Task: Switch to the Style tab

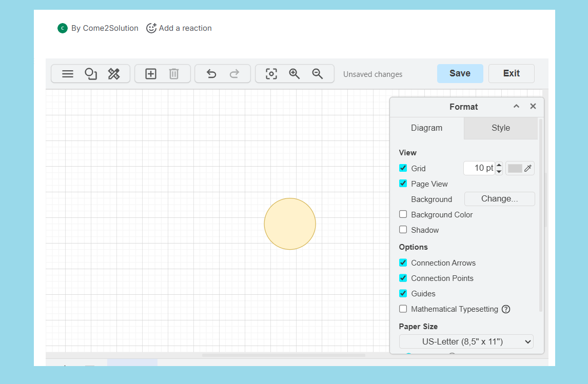Action: (500, 128)
